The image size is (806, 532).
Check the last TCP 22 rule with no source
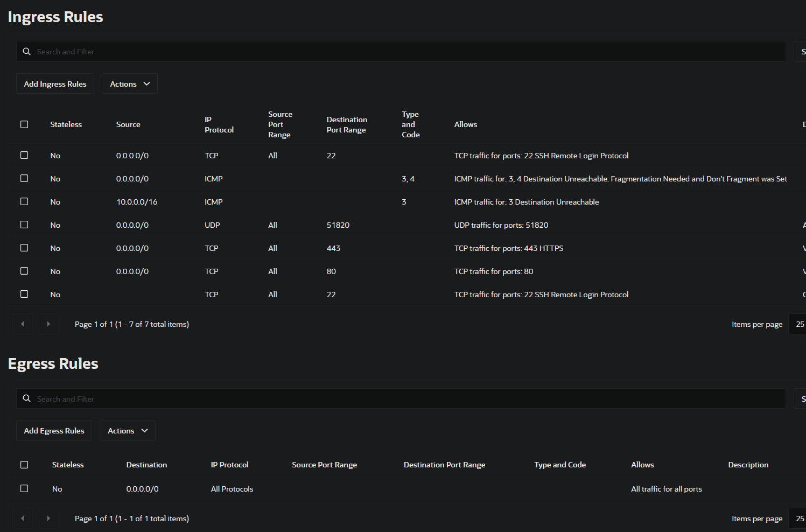point(24,294)
